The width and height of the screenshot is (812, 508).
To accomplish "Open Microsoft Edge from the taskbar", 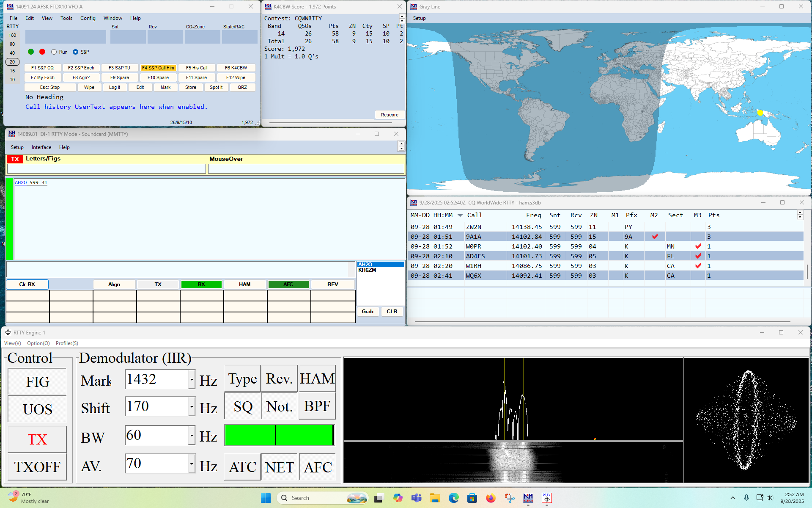I will 453,498.
